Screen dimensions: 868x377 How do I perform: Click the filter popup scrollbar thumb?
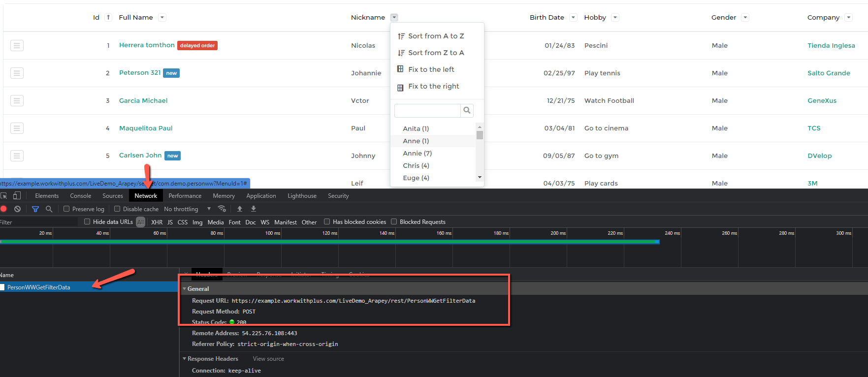[x=480, y=135]
